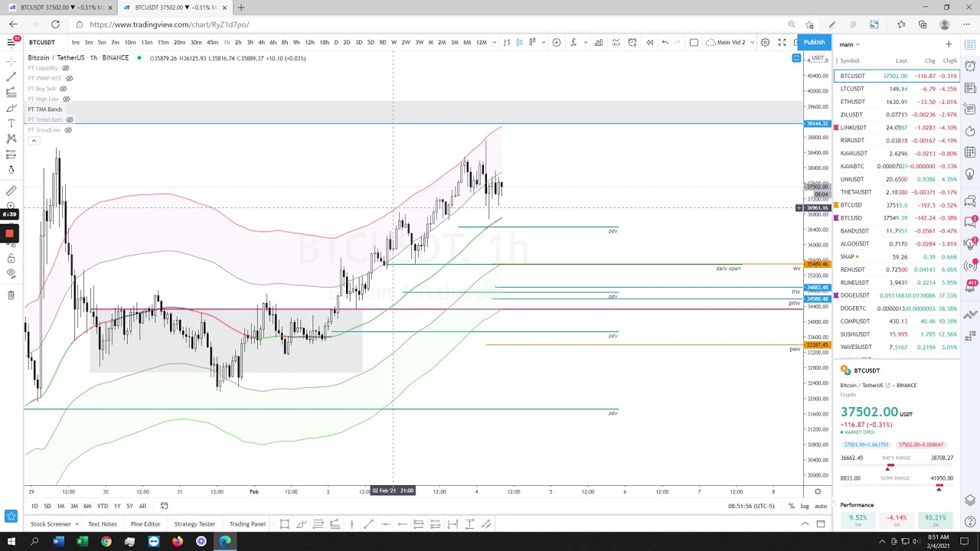This screenshot has width=980, height=551.
Task: Click the Publish button
Action: [814, 42]
